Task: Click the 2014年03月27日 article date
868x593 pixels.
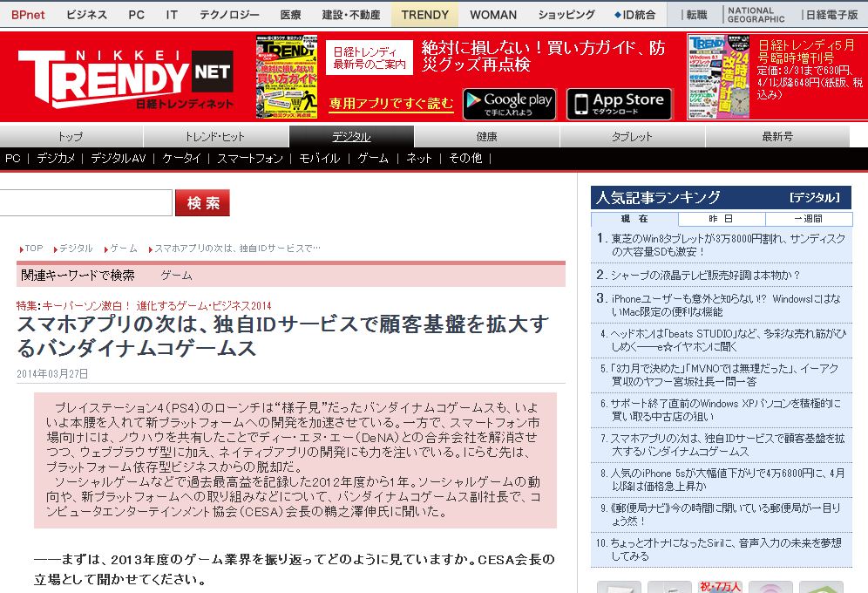Action: pos(52,374)
